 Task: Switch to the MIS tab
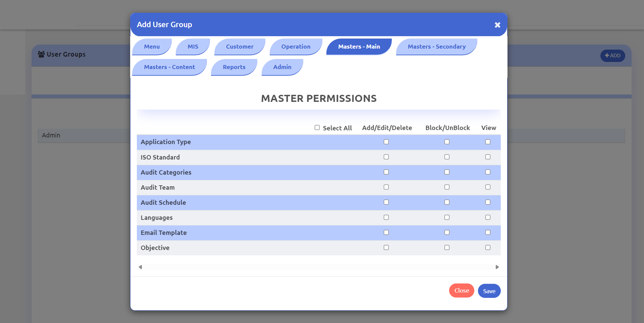[193, 47]
